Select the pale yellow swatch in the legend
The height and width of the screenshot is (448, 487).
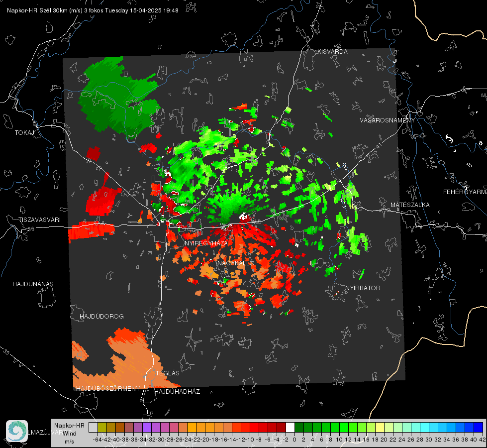pyautogui.click(x=380, y=428)
